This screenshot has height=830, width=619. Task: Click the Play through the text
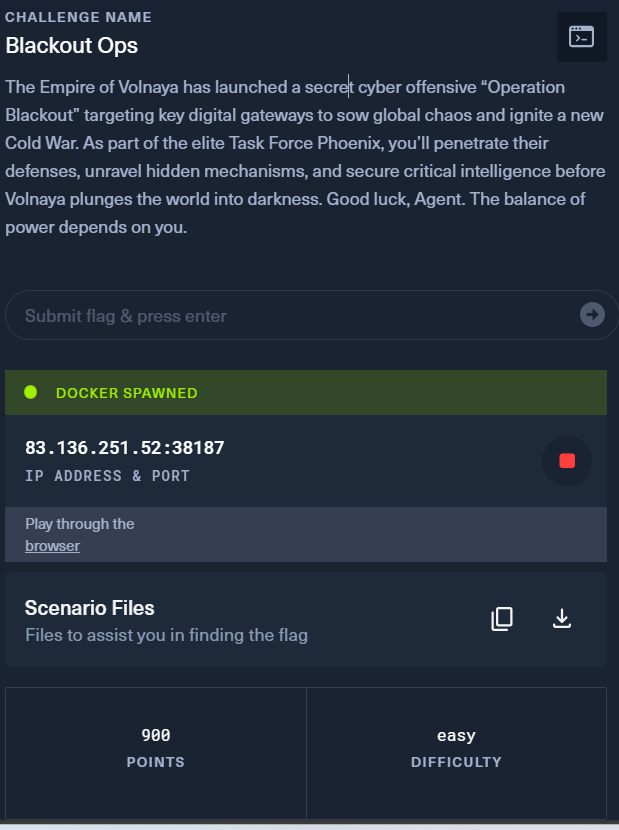80,524
